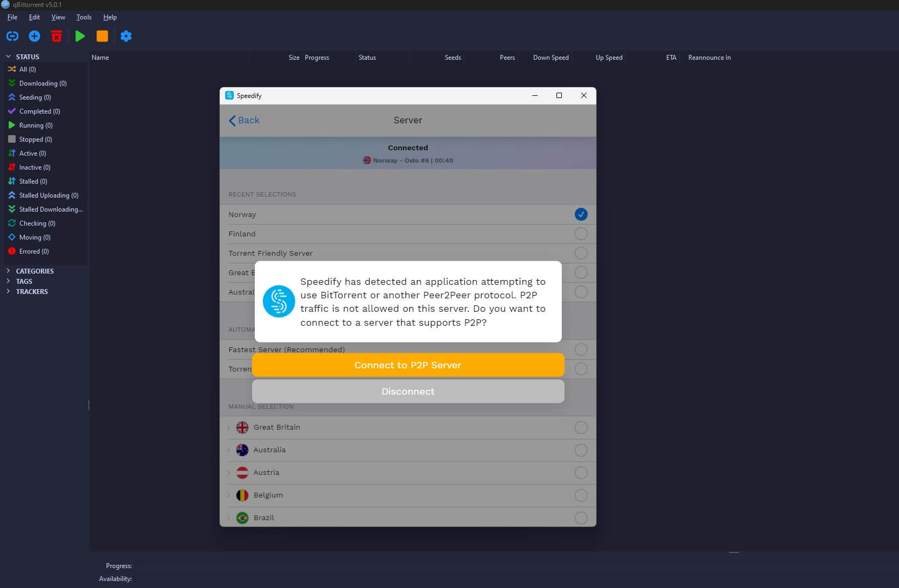899x588 pixels.
Task: Sort by Reannounce In column
Action: 709,58
